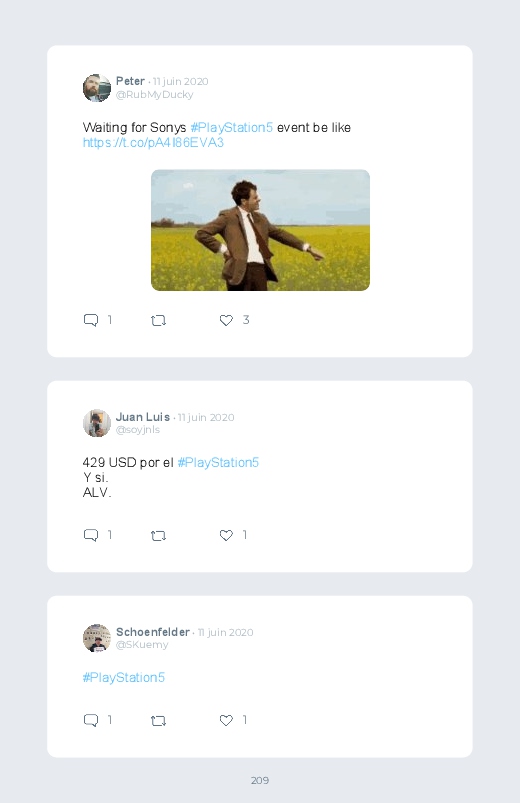This screenshot has width=520, height=803.
Task: Retweet Juan Luis's 429 USD tweet
Action: click(x=158, y=536)
